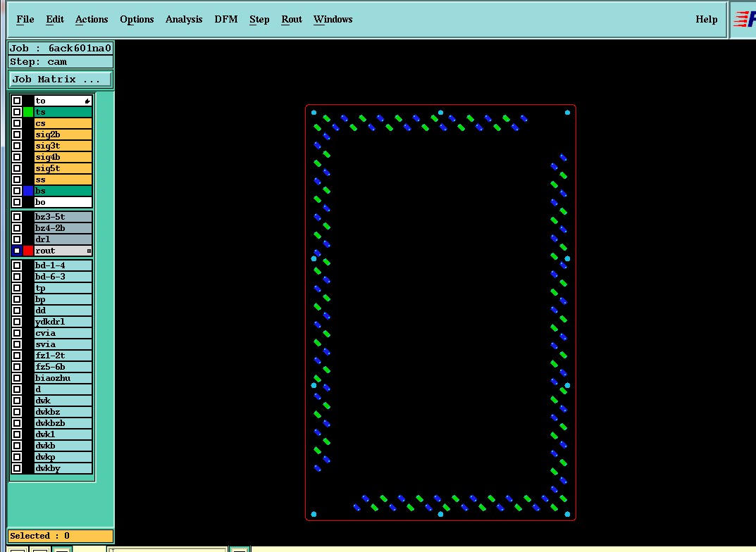
Task: Select the 'dwkp' layer name
Action: (63, 457)
